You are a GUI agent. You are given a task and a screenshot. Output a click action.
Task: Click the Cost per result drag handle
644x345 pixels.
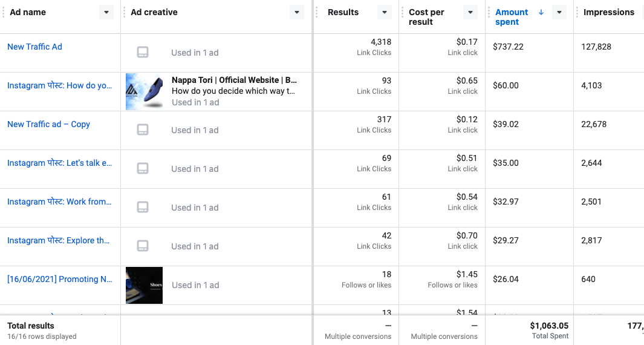pyautogui.click(x=403, y=12)
